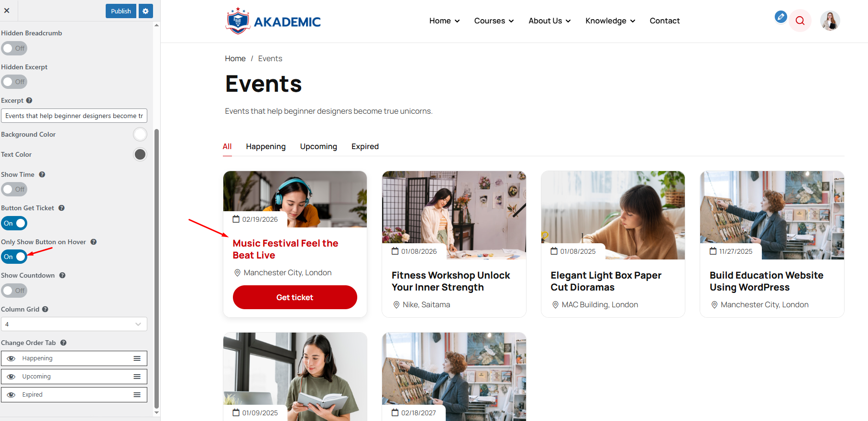Switch to the Upcoming events tab
The image size is (868, 421).
[319, 146]
